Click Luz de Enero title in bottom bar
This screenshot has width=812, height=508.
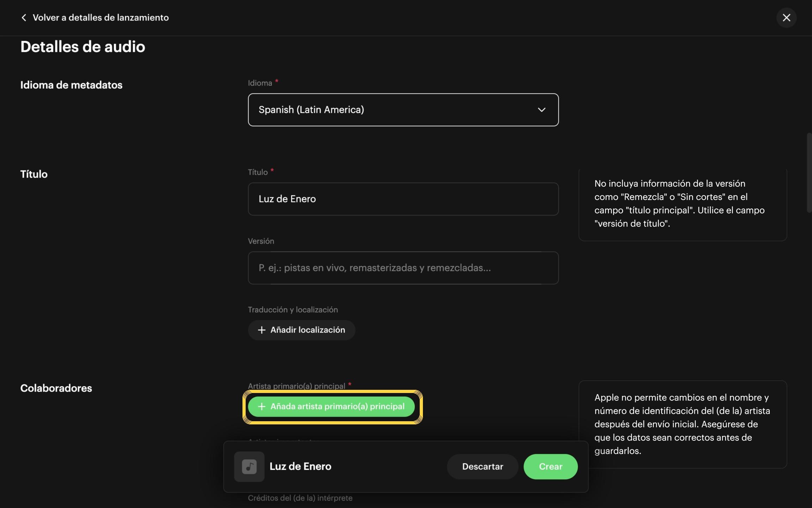pyautogui.click(x=300, y=466)
